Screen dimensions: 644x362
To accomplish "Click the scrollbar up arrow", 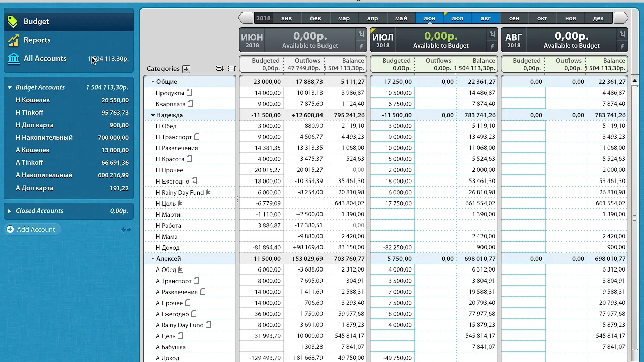I will (x=635, y=80).
